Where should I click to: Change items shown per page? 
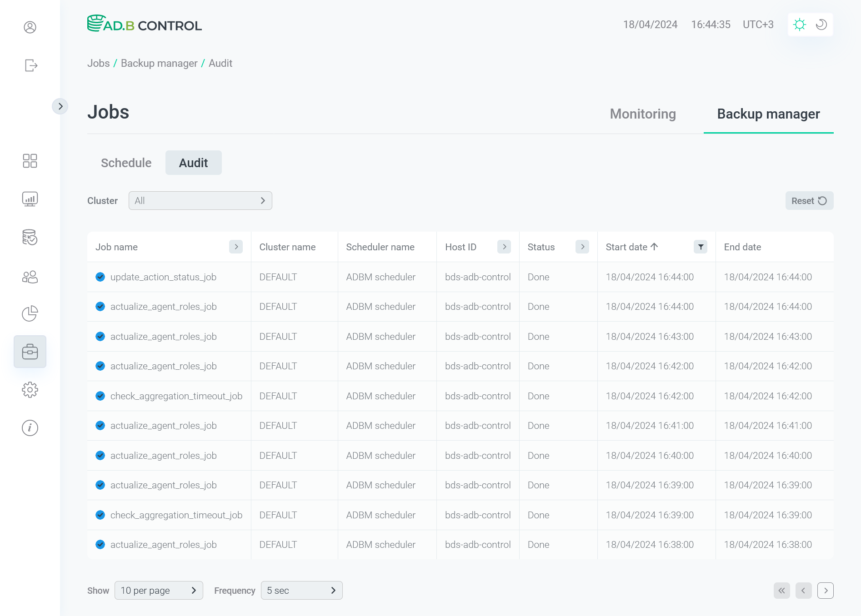tap(159, 590)
